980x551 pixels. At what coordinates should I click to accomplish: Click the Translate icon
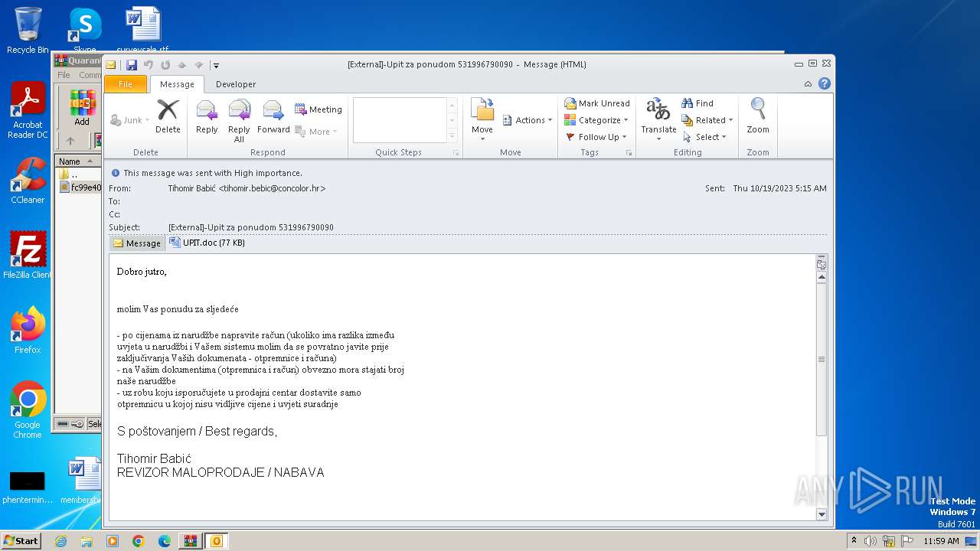tap(658, 120)
